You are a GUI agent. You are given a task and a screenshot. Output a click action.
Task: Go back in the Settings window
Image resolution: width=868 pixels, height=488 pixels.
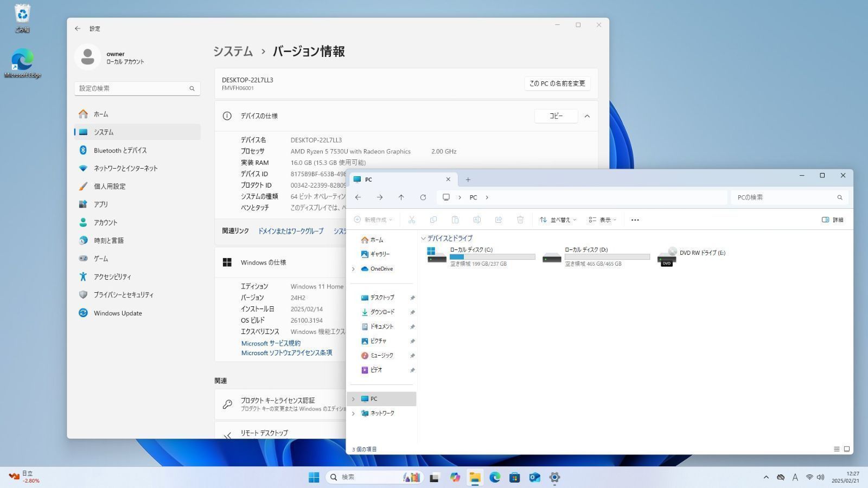pos(78,28)
